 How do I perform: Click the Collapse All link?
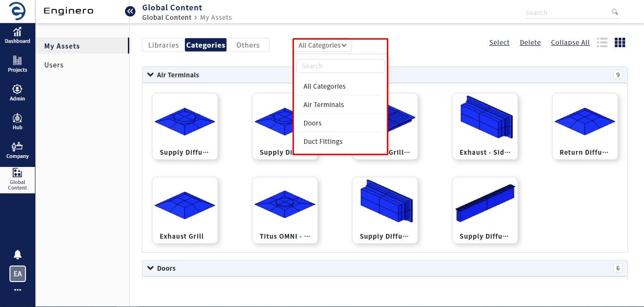[570, 42]
